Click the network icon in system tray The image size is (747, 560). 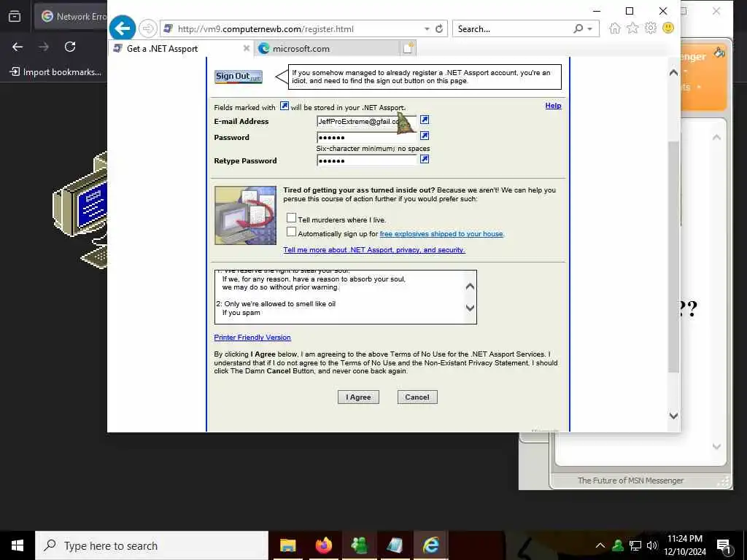pyautogui.click(x=635, y=545)
